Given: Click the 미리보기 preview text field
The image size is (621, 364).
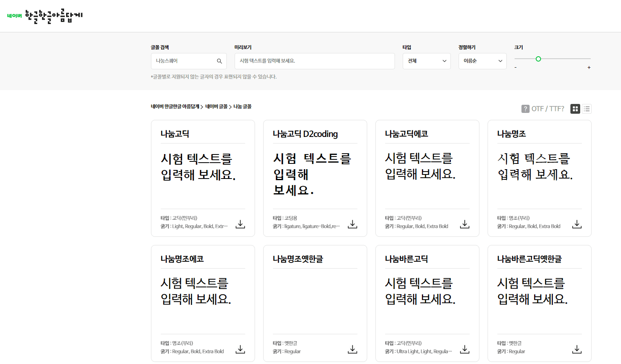Looking at the screenshot, I should [315, 61].
